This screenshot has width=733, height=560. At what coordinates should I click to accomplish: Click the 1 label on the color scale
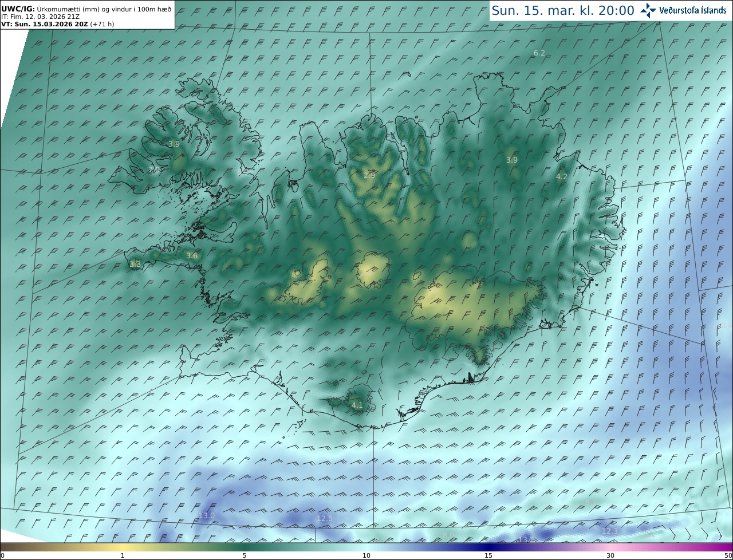(x=123, y=555)
